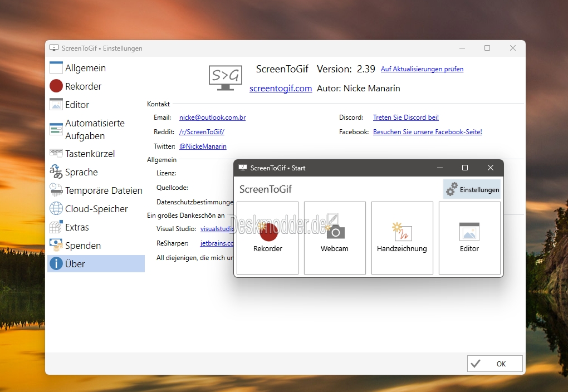Open Besuchen Sie unsere Facebook-Seite! link
The width and height of the screenshot is (568, 392).
(x=428, y=132)
